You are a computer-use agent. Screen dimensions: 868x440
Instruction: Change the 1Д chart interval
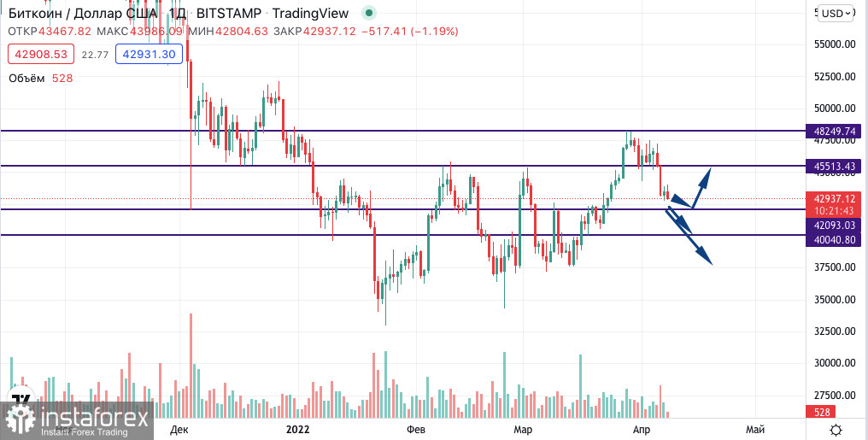click(x=177, y=14)
